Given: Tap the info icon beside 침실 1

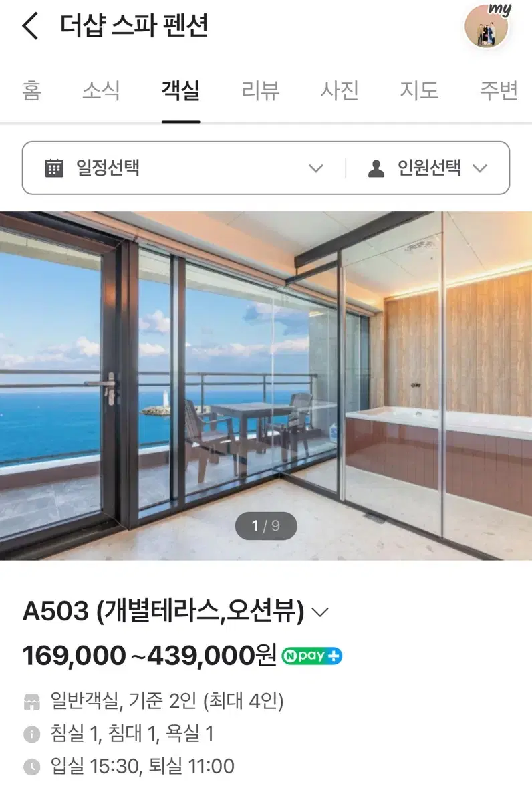Looking at the screenshot, I should pyautogui.click(x=32, y=734).
